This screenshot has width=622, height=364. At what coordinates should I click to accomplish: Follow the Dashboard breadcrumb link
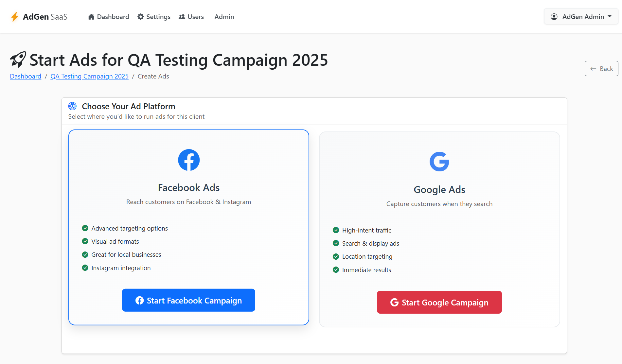coord(26,76)
